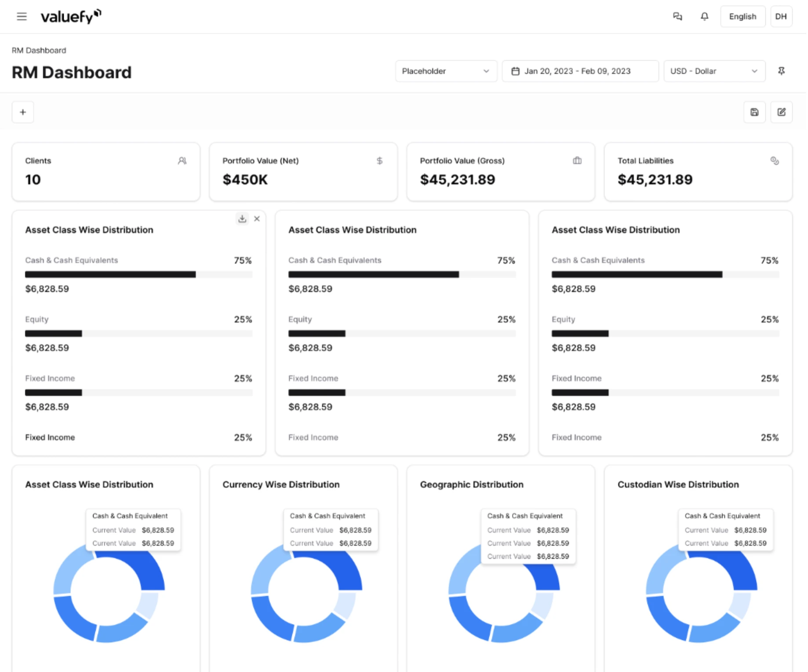Click the valuefy logo
The image size is (808, 672).
point(71,17)
